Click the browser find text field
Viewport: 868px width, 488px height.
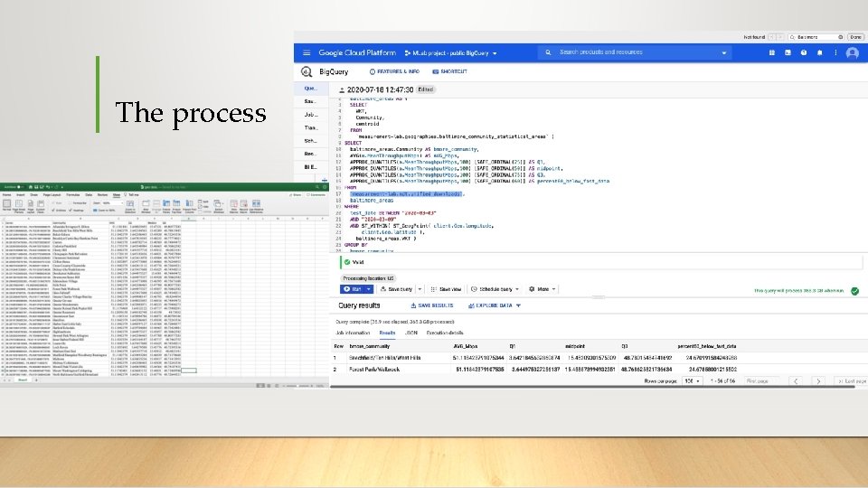click(x=816, y=37)
